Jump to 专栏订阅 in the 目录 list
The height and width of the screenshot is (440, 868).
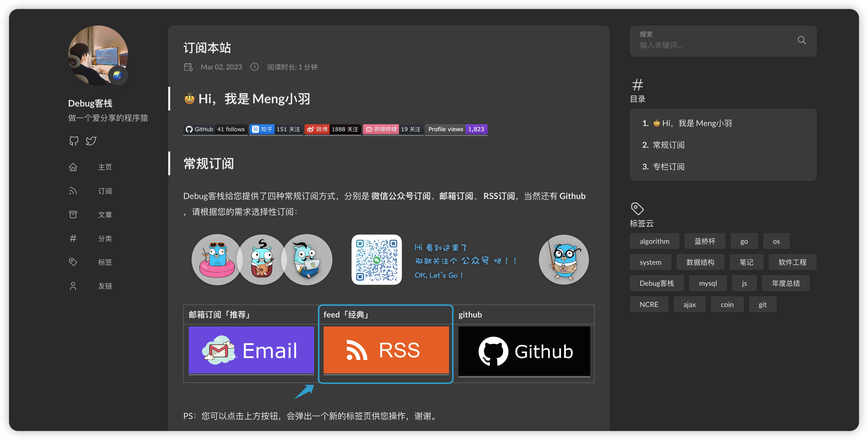click(x=669, y=167)
